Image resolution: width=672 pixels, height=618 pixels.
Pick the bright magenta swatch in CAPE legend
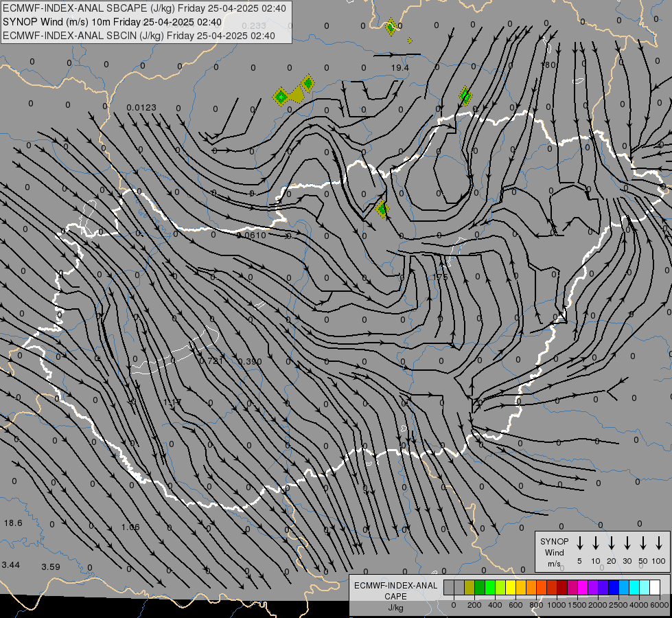[x=583, y=587]
